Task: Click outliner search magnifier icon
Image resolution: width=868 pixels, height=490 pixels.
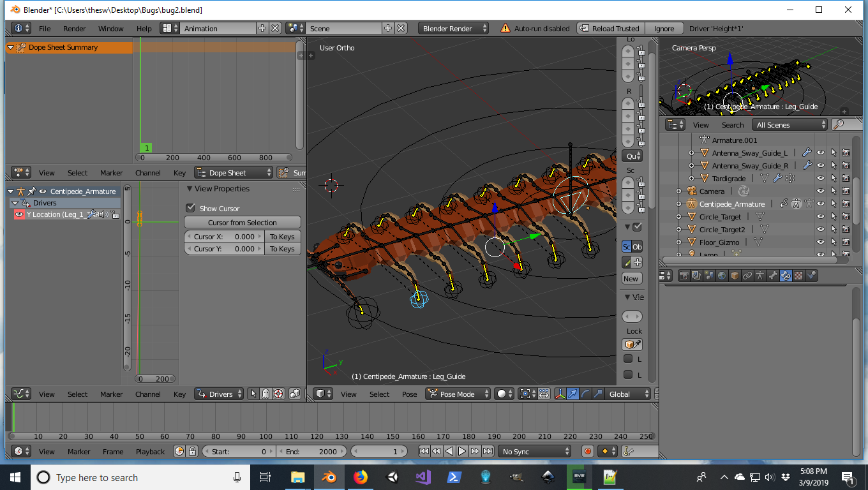Action: [838, 124]
